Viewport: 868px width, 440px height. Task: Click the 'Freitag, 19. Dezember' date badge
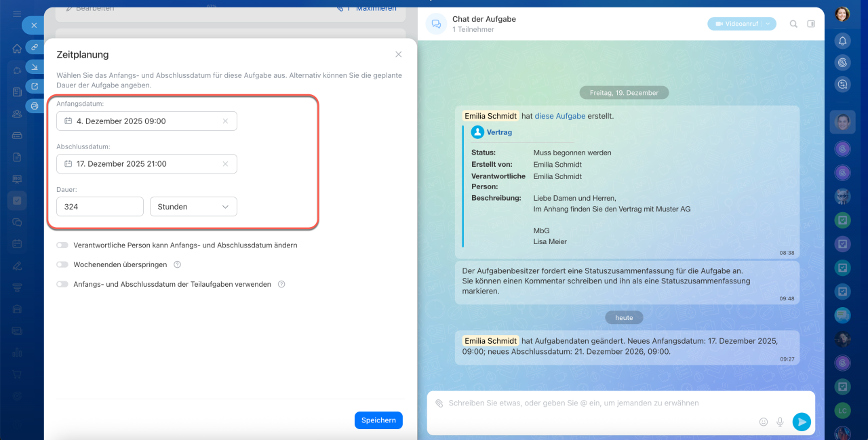pyautogui.click(x=624, y=93)
